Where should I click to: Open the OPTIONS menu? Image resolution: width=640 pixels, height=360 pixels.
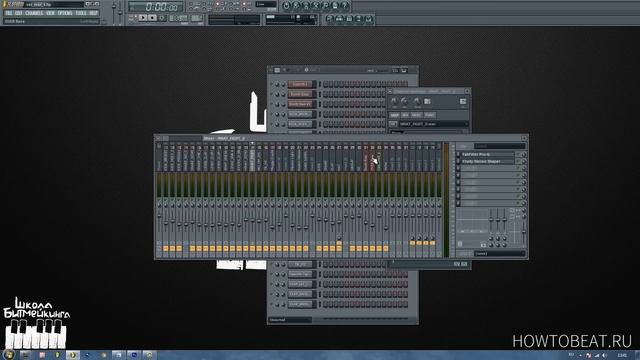click(65, 13)
